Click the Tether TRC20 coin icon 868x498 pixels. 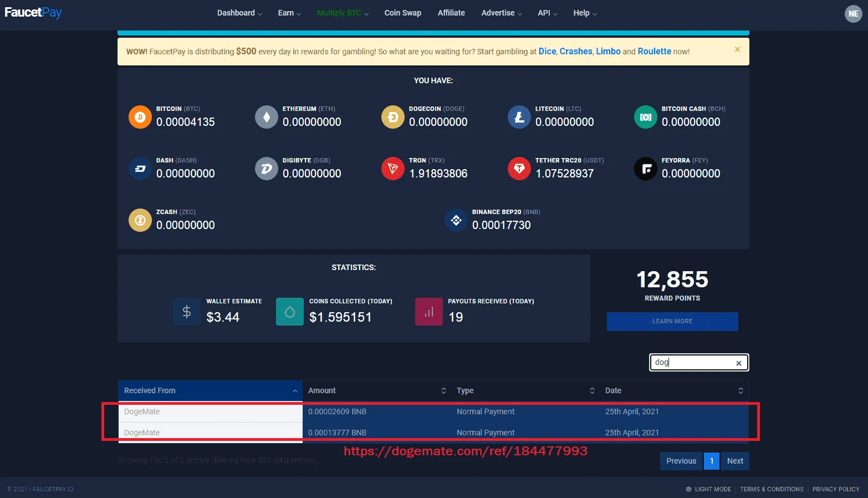[x=519, y=169]
